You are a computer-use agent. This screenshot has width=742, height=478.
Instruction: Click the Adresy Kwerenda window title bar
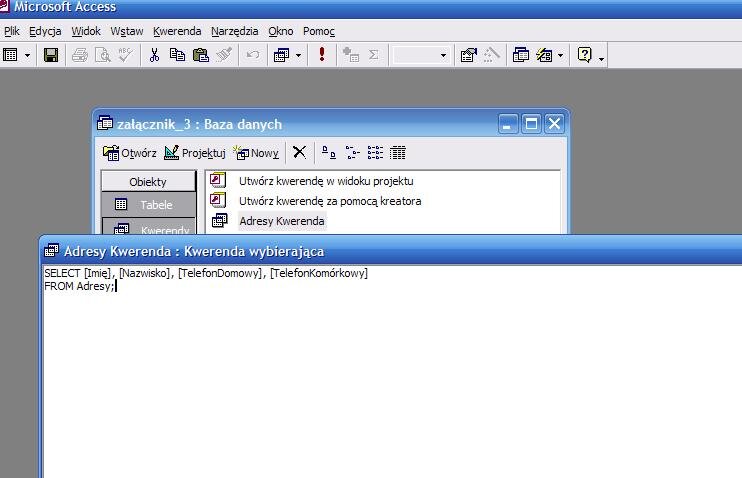click(391, 251)
